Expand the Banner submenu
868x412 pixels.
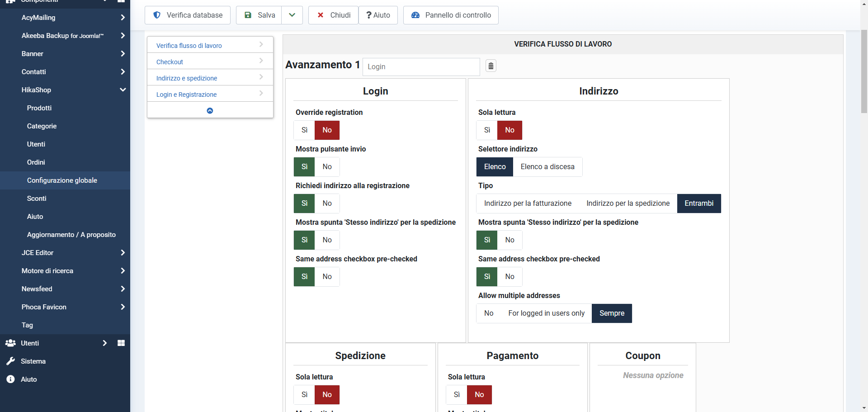click(123, 54)
